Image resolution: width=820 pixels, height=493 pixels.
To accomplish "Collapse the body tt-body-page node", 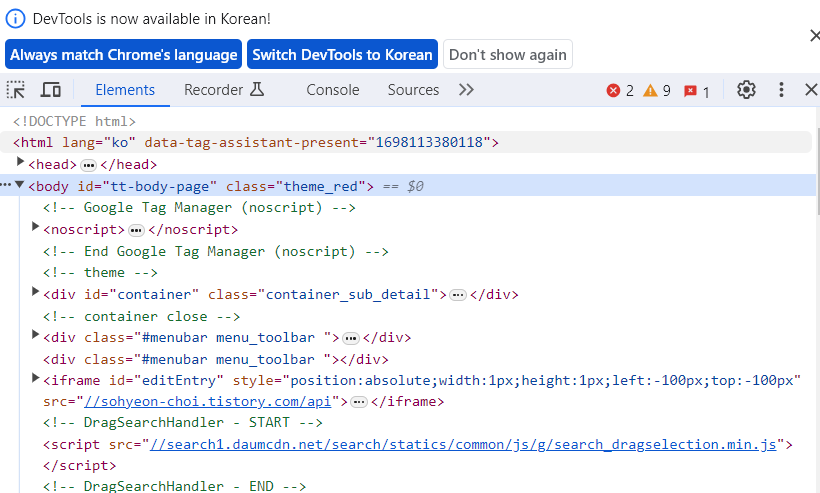I will coord(20,185).
